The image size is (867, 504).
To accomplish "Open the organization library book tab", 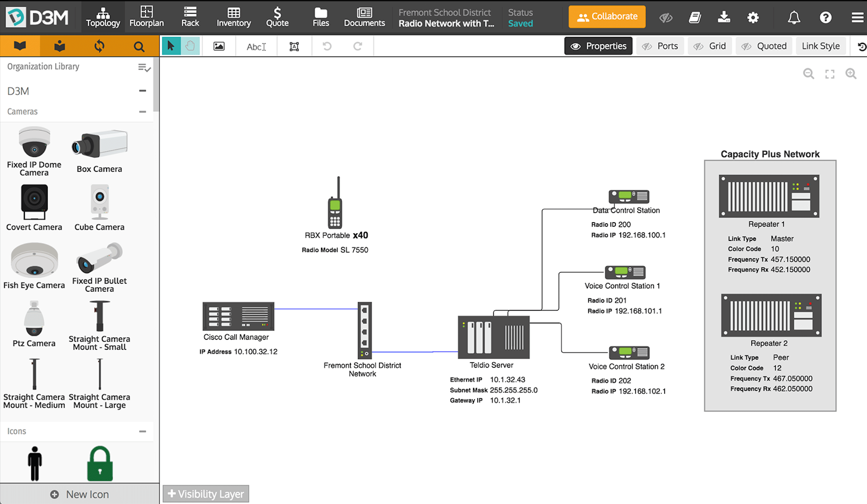I will [20, 46].
